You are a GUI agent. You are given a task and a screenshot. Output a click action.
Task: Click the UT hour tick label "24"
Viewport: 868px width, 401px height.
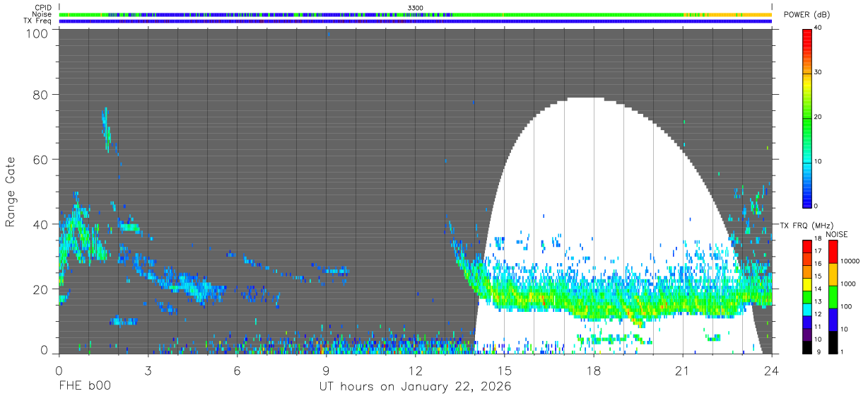771,371
